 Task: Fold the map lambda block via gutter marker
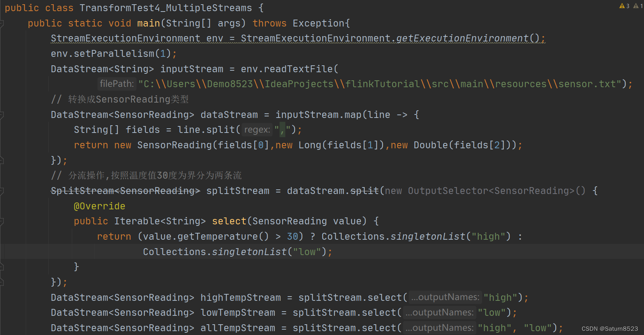click(2, 115)
